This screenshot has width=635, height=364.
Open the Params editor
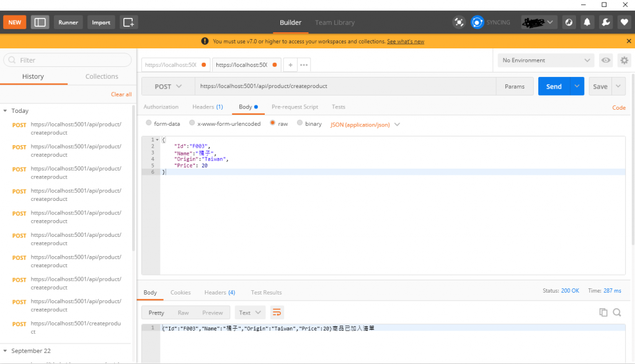click(x=514, y=86)
